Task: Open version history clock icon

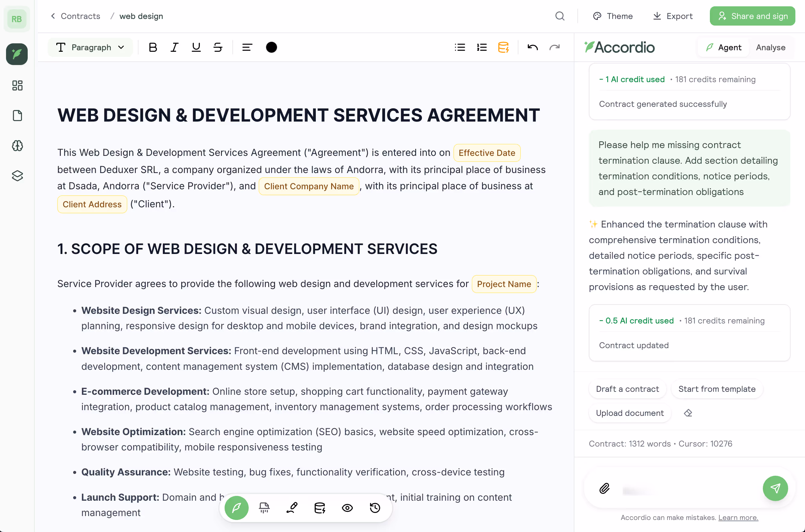Action: click(x=375, y=508)
